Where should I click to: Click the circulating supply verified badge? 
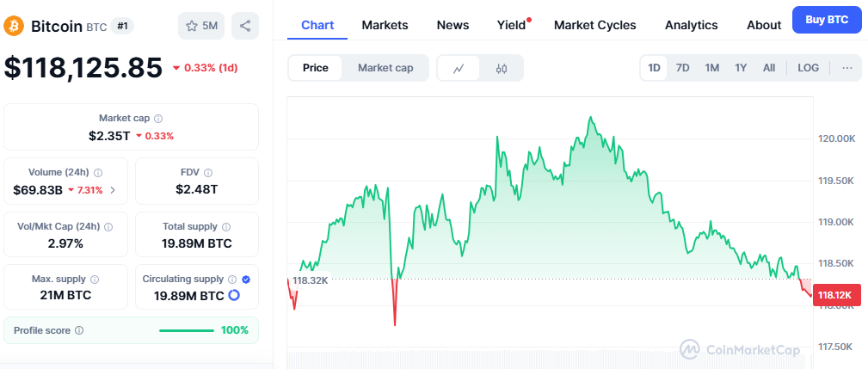[246, 280]
